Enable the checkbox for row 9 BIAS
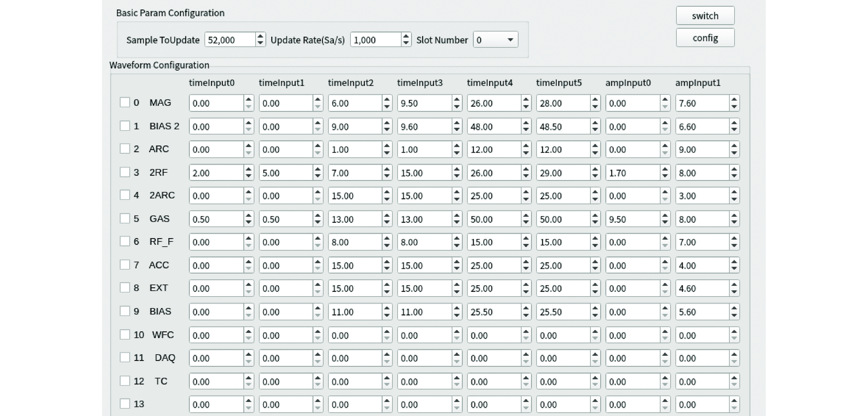This screenshot has width=868, height=416. (125, 311)
